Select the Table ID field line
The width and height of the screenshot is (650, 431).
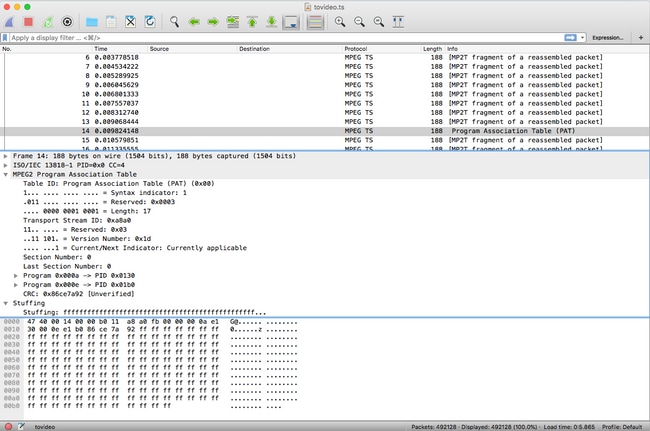(119, 184)
